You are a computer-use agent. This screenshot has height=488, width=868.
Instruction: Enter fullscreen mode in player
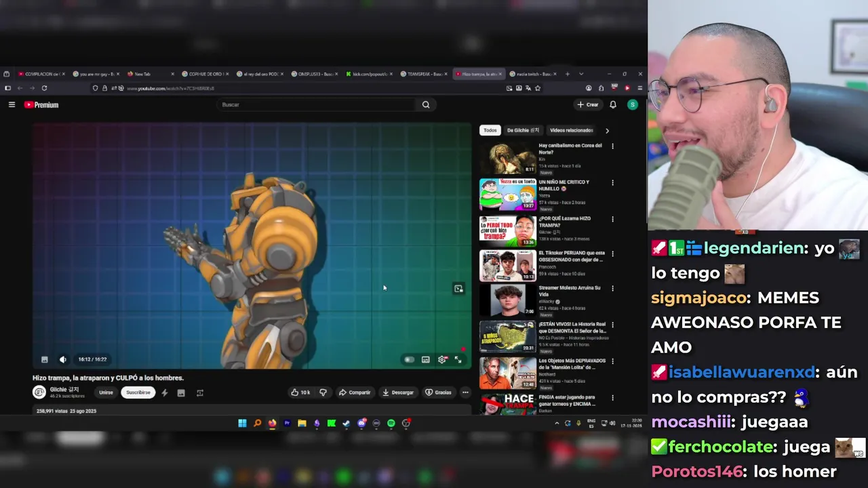coord(458,360)
